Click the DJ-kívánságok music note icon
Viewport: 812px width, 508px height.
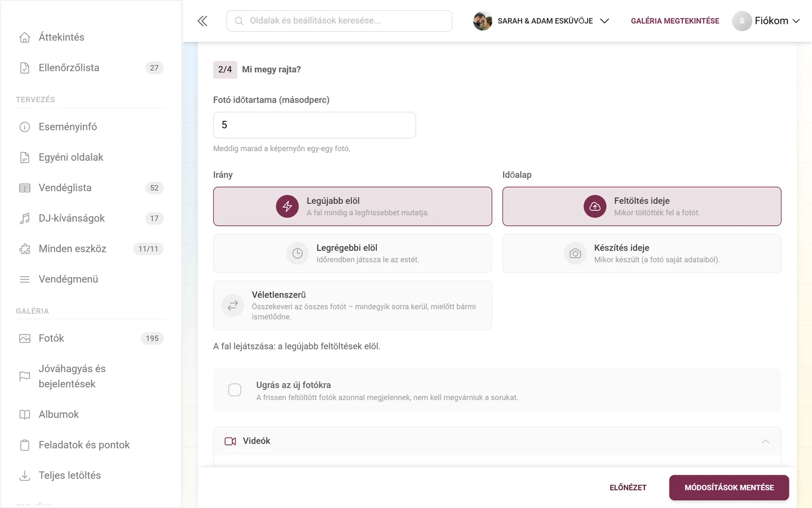[x=25, y=218]
